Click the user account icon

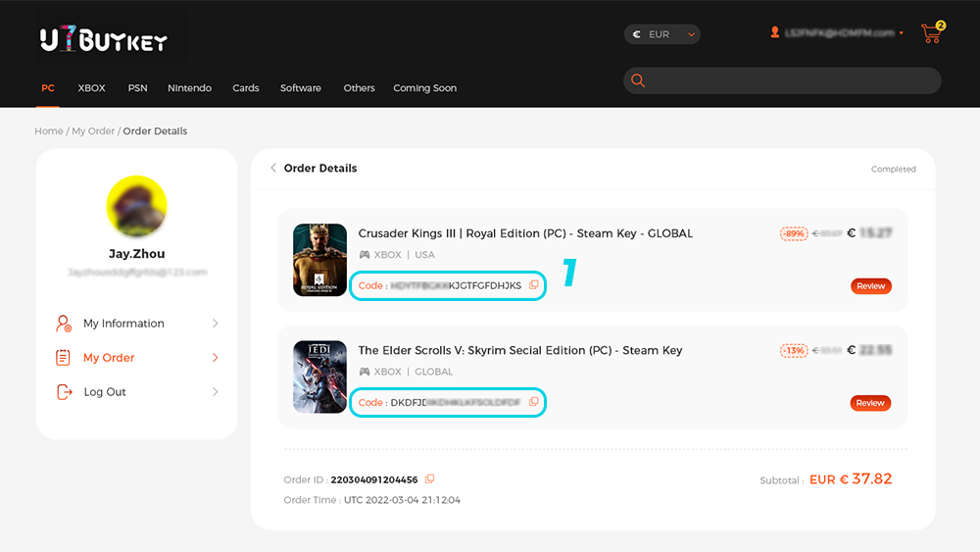pyautogui.click(x=775, y=32)
